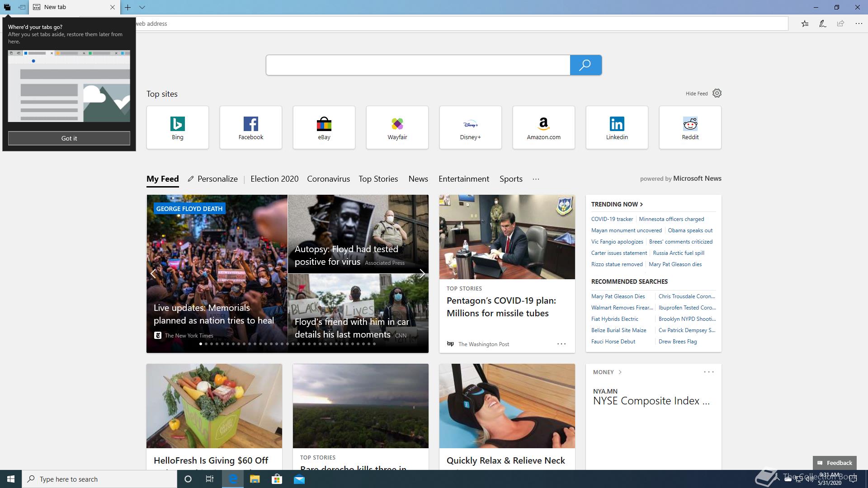Switch to Coronavirus tab

pos(329,179)
